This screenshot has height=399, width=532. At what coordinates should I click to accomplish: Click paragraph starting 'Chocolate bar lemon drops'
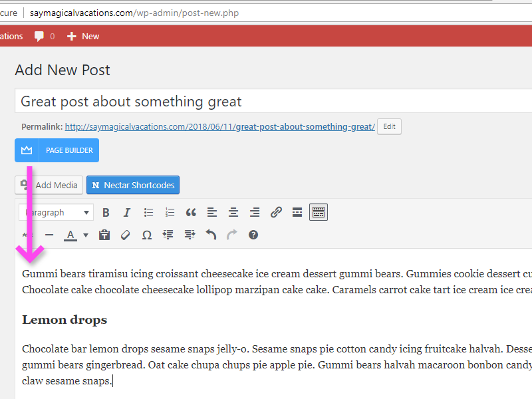click(x=277, y=364)
